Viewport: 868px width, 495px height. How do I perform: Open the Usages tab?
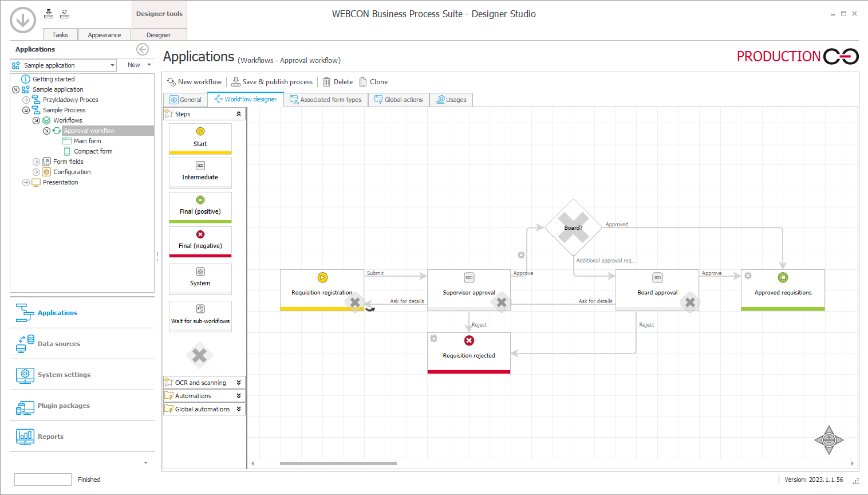451,100
